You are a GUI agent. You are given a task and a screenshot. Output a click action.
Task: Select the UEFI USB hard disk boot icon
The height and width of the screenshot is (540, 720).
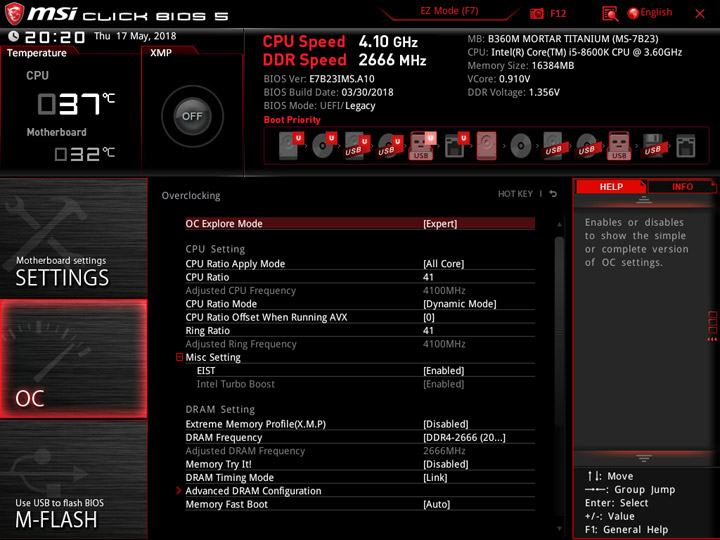(357, 146)
